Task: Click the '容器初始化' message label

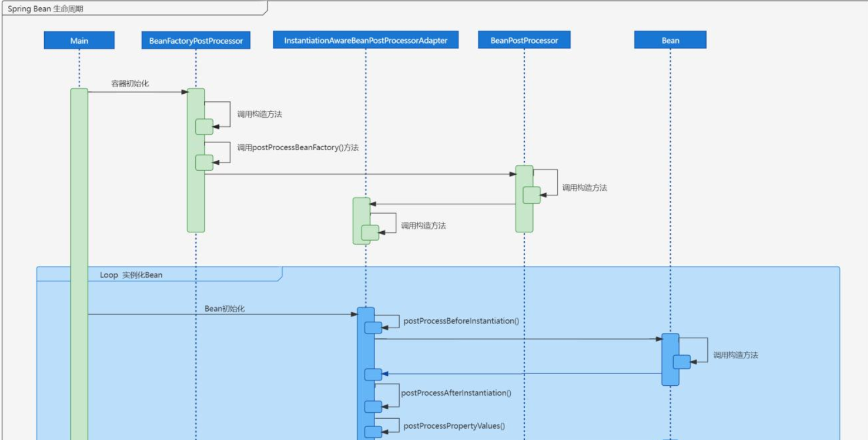Action: 130,84
